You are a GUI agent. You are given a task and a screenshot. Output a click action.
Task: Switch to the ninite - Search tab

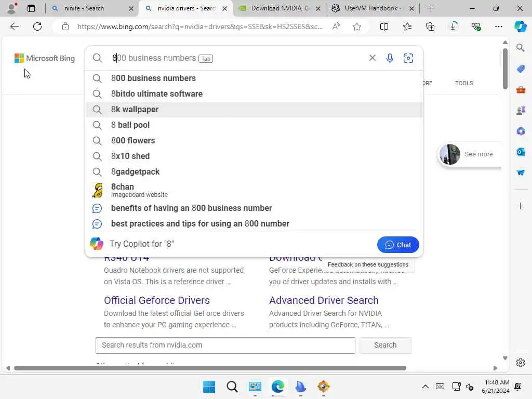[x=91, y=8]
